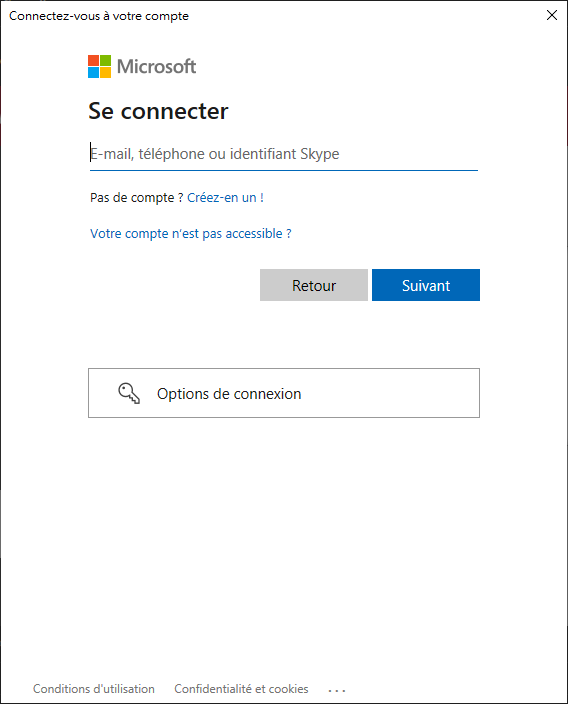
Task: Click the window title Connectez-vous à votre compte
Action: [x=99, y=16]
